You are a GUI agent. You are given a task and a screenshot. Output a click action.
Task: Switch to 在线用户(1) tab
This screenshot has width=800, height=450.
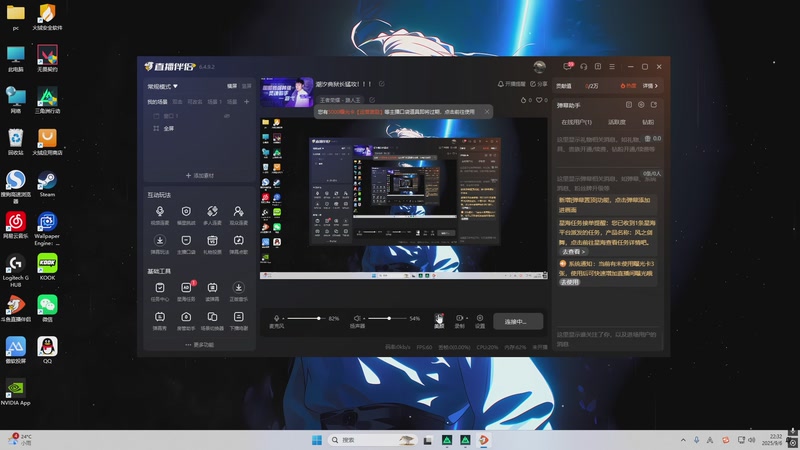point(577,122)
